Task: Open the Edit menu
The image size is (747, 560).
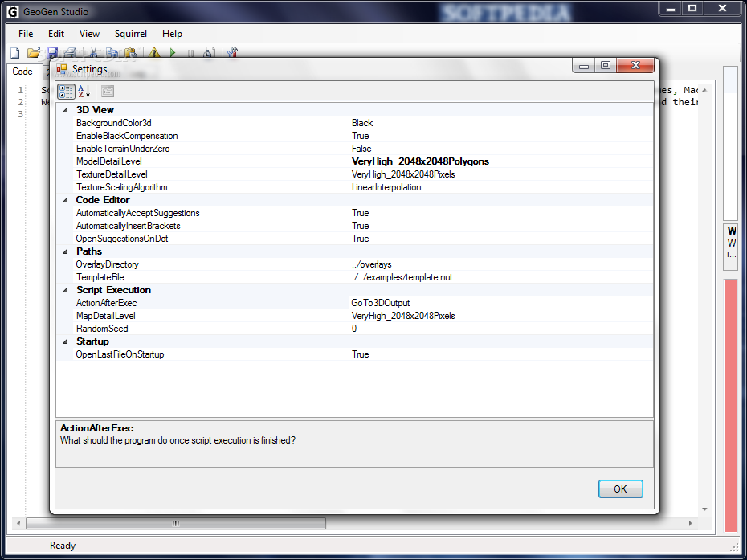Action: point(55,34)
